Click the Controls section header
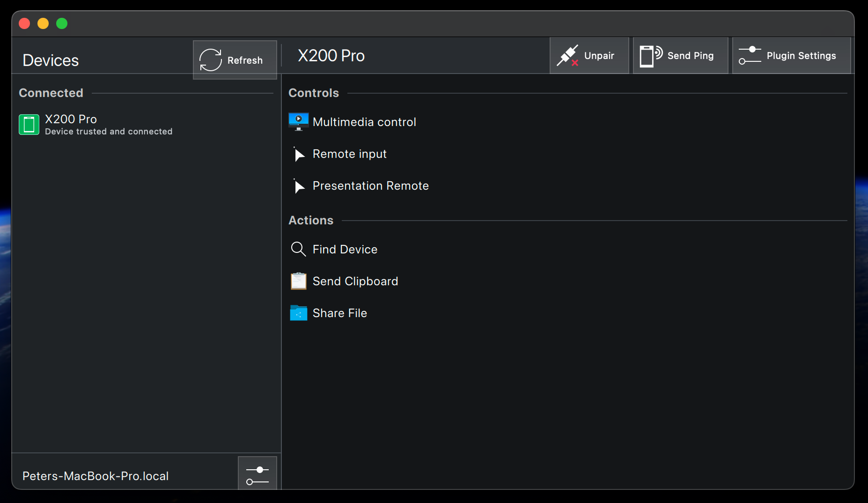Image resolution: width=868 pixels, height=503 pixels. (313, 93)
